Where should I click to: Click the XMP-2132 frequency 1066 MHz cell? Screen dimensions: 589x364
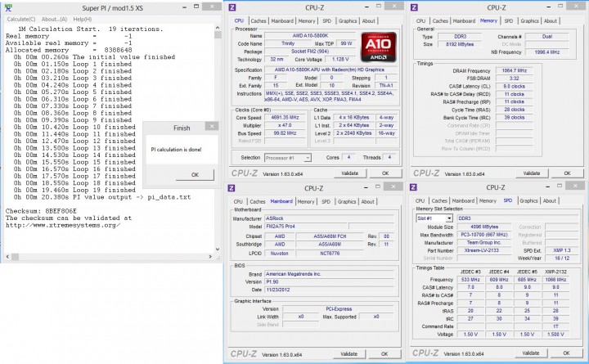(555, 280)
